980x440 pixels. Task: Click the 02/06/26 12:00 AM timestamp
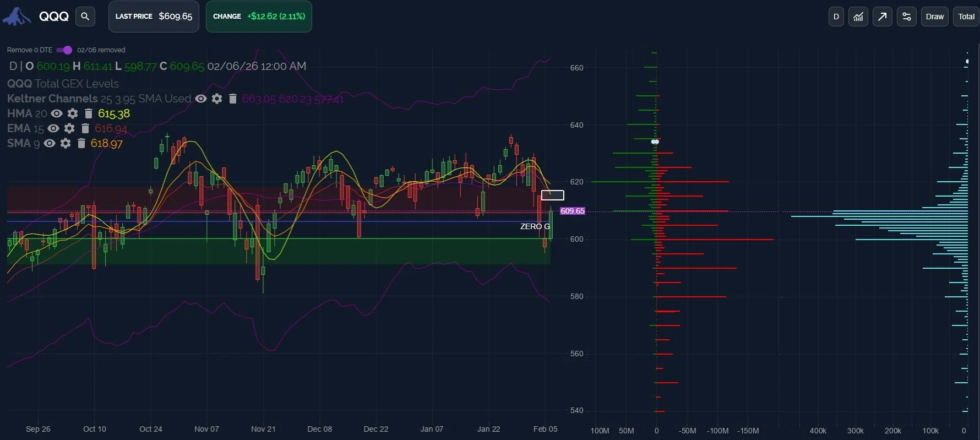[x=257, y=66]
